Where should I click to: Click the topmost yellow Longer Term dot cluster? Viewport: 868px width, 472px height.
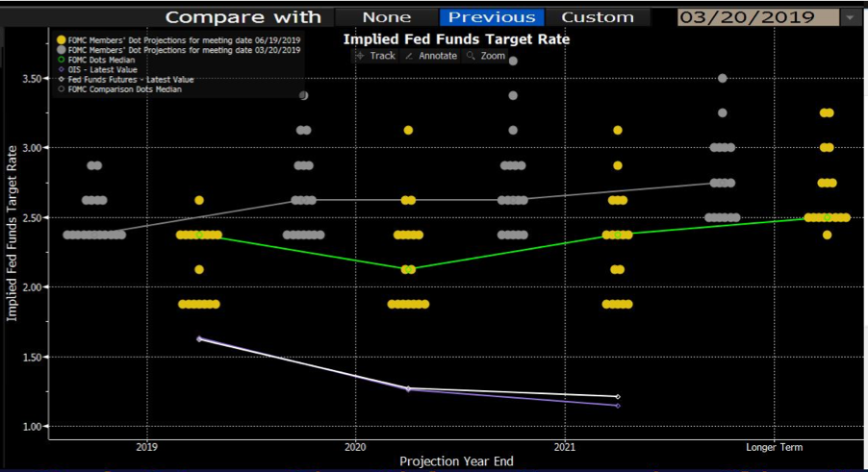click(x=827, y=112)
